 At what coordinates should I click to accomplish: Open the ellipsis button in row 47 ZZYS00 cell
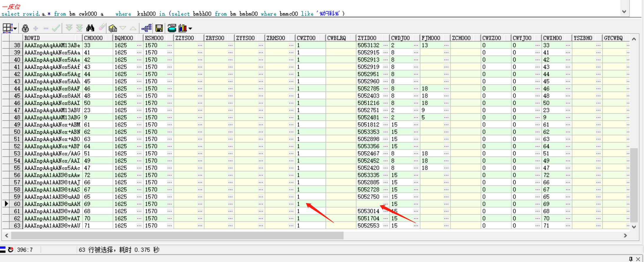200,110
